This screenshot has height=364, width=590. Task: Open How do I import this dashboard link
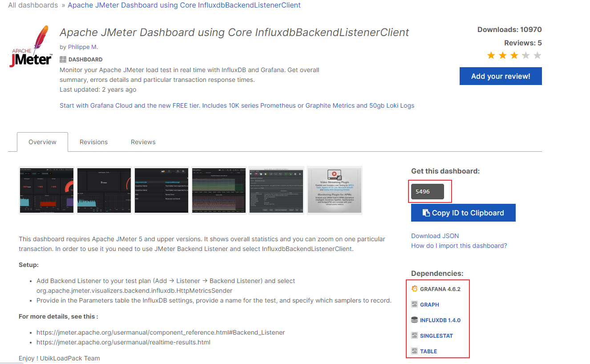coord(459,246)
